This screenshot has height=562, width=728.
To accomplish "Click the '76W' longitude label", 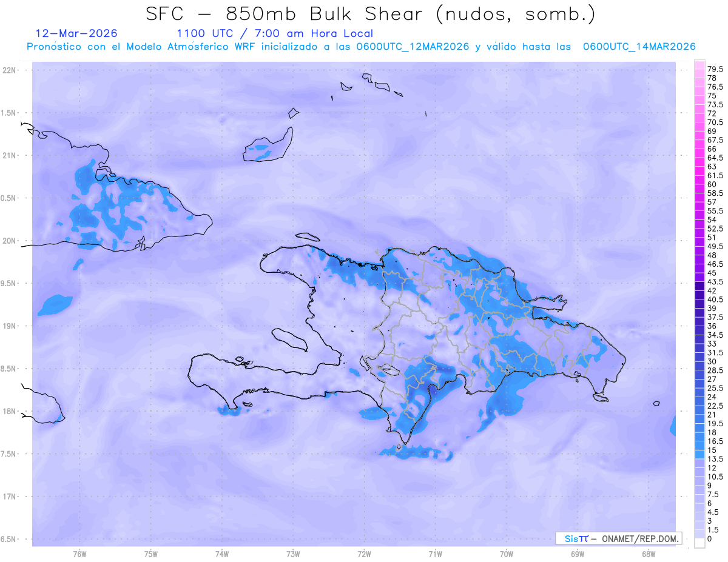I will pyautogui.click(x=79, y=554).
